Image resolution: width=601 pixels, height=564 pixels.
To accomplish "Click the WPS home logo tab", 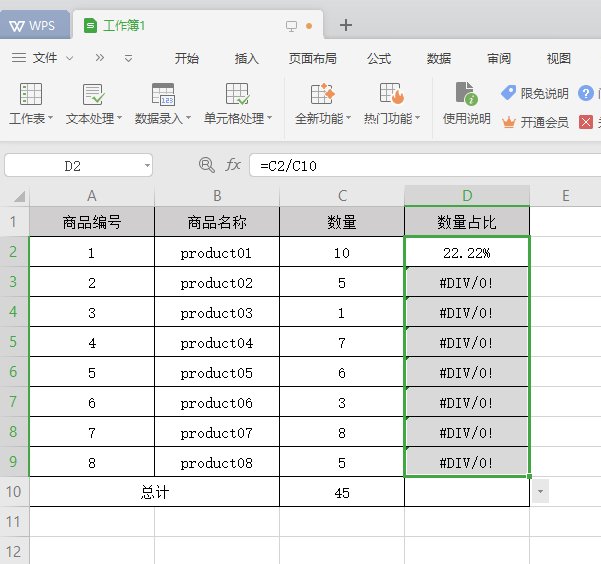I will pos(34,26).
